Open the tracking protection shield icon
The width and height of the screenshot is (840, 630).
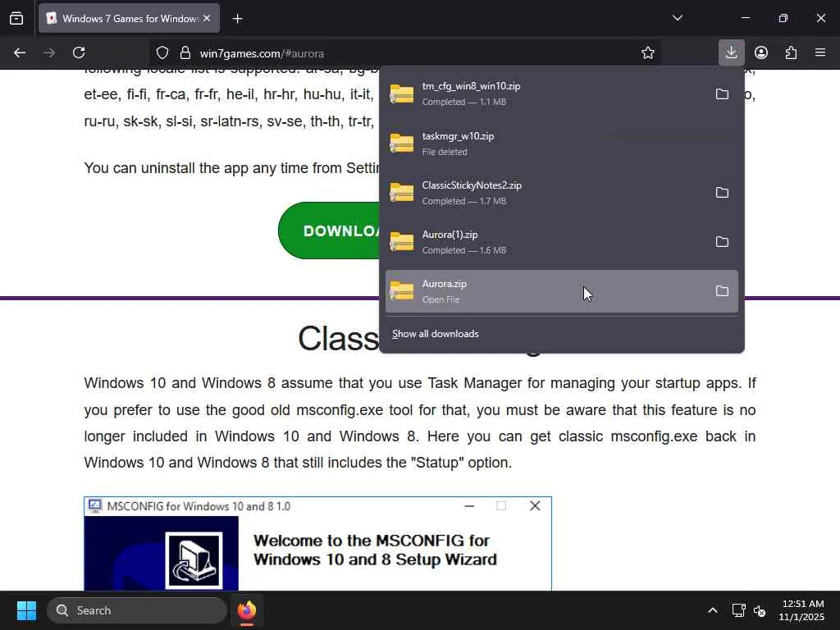point(162,53)
